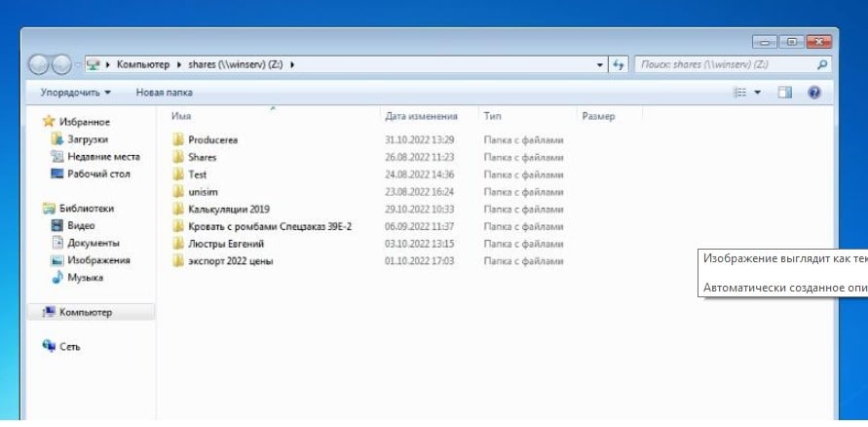Image resolution: width=868 pixels, height=427 pixels.
Task: Click the Люстры Евгений folder icon
Action: (178, 244)
